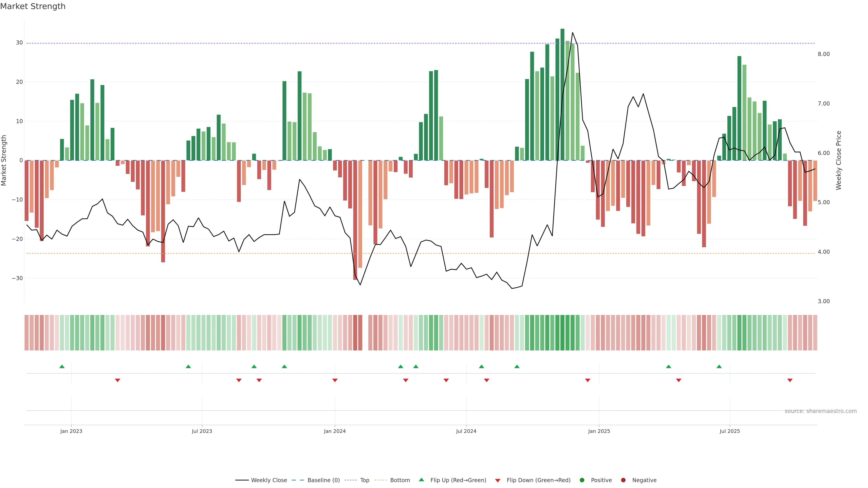Image resolution: width=868 pixels, height=488 pixels.
Task: Click the last red flip-down marker after Jul 2025
Action: [x=790, y=380]
